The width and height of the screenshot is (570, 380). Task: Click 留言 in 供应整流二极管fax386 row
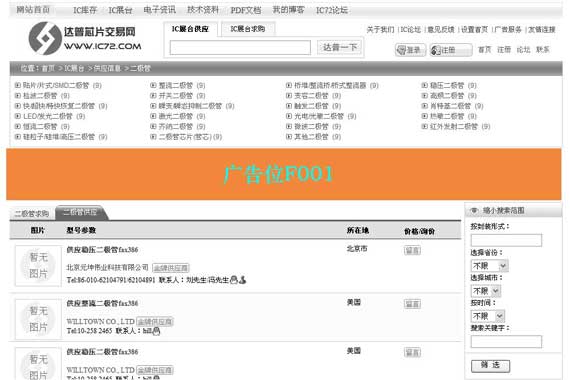pos(412,304)
